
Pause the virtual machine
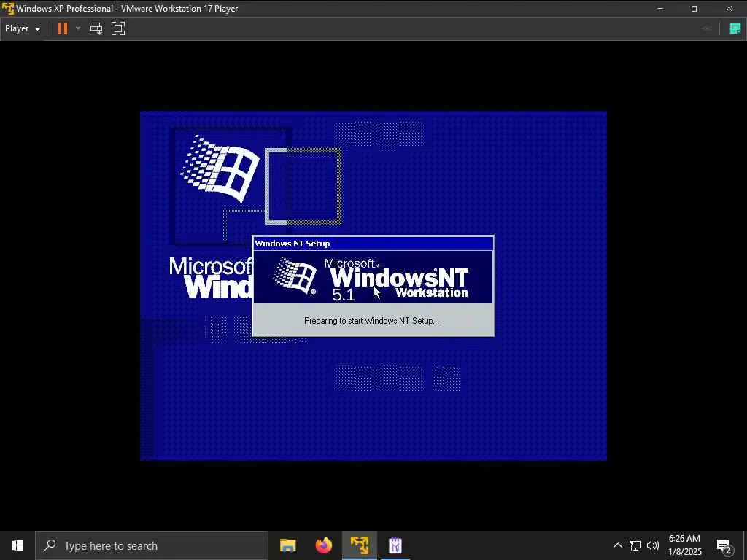coord(63,28)
